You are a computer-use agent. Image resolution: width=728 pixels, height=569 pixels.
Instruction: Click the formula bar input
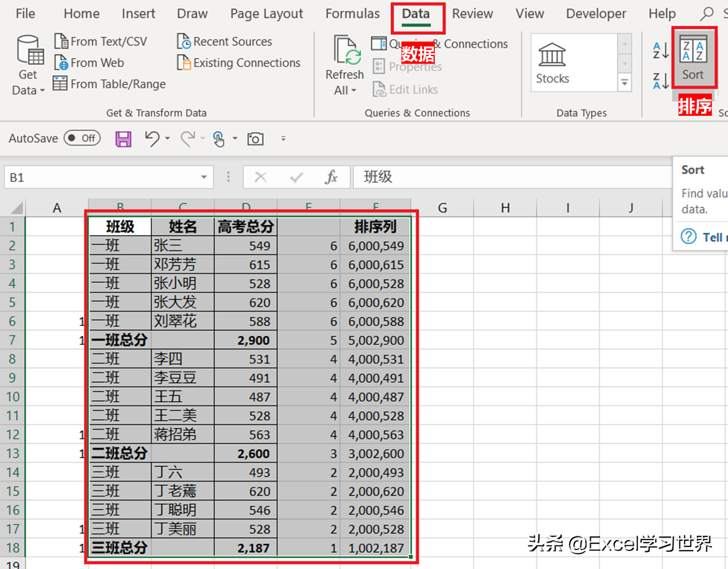click(512, 177)
